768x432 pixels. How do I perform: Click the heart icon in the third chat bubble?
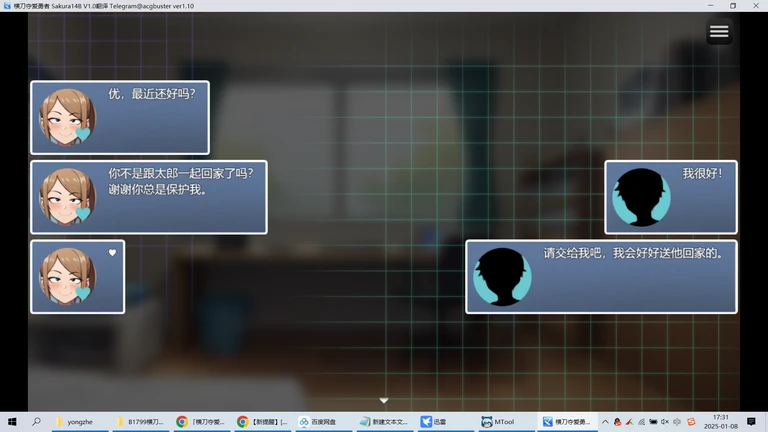[x=112, y=253]
